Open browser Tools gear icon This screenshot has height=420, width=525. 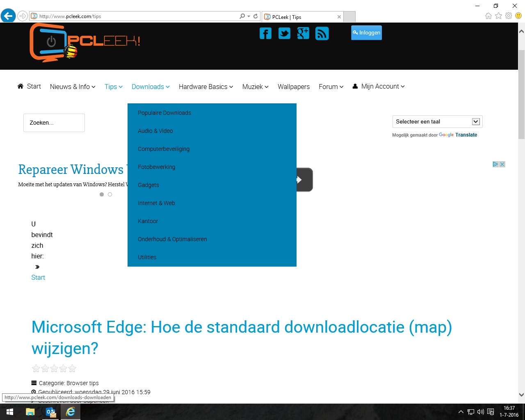509,16
